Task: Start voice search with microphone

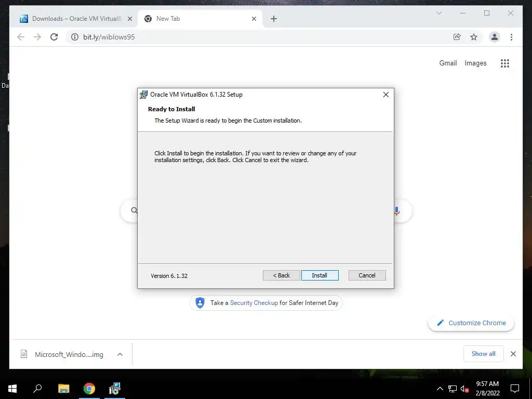Action: tap(396, 211)
